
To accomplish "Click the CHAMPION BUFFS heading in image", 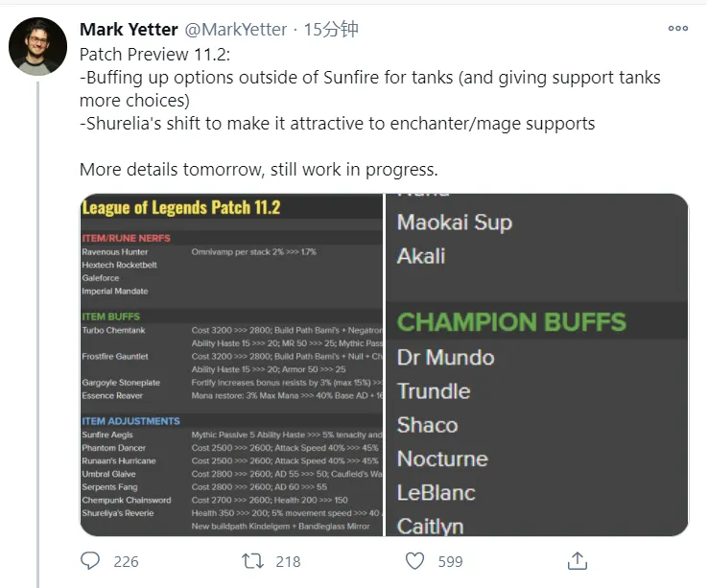I will (511, 322).
